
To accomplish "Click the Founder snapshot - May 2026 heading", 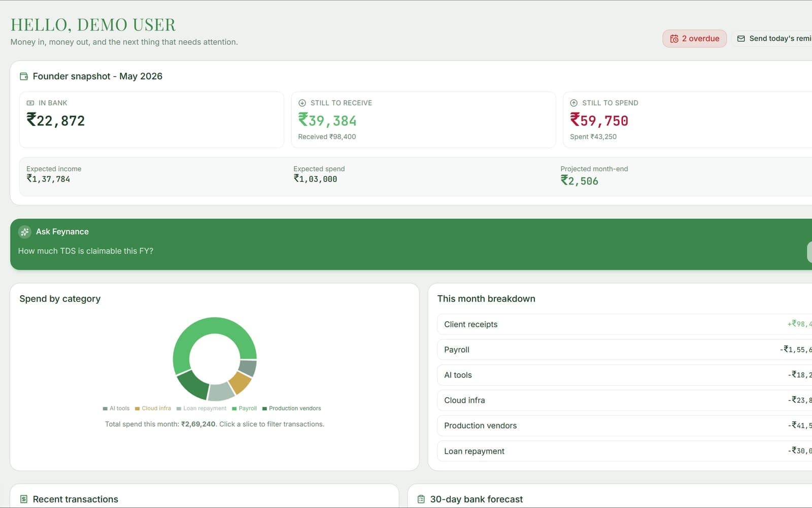I will point(97,76).
